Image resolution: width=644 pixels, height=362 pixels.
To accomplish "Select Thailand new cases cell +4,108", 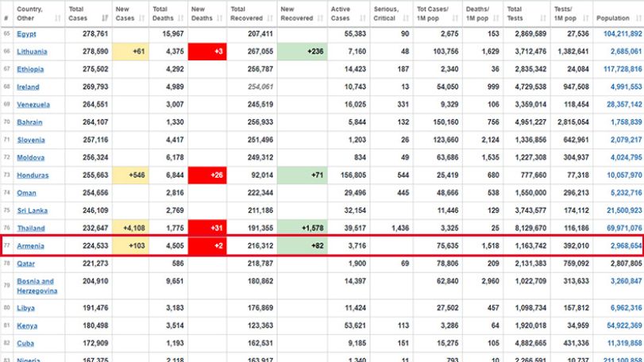I will pos(130,228).
